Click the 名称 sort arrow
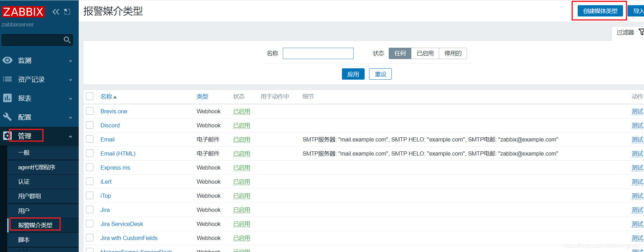The height and width of the screenshot is (252, 644). coord(115,97)
